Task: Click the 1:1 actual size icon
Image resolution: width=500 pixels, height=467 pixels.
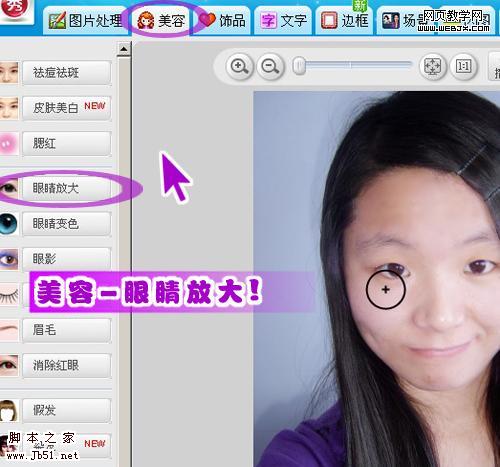Action: click(464, 66)
